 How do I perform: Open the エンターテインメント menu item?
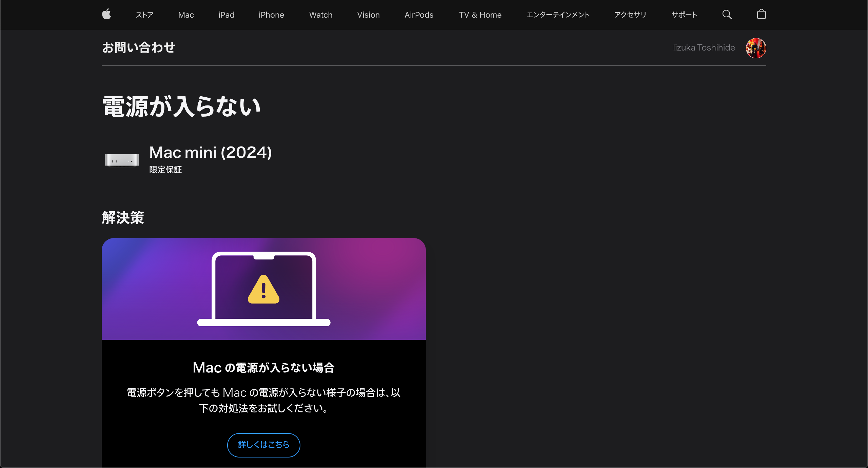[x=558, y=15]
